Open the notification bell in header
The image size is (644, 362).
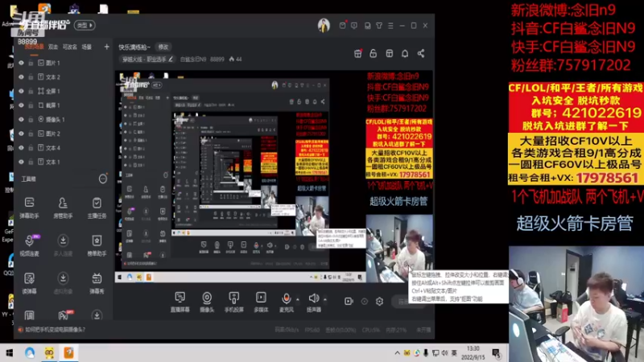coord(405,53)
